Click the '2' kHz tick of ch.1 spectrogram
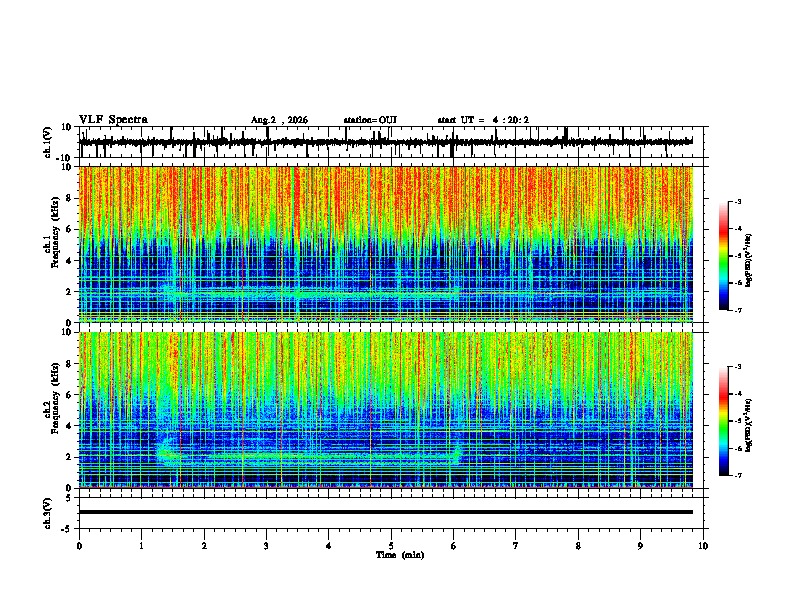This screenshot has height=612, width=792. pyautogui.click(x=69, y=291)
